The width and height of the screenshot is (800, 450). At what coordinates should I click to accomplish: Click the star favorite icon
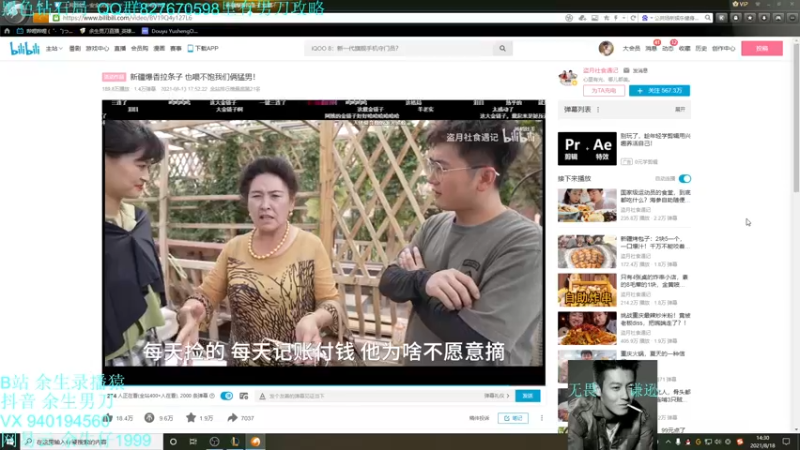coord(191,418)
